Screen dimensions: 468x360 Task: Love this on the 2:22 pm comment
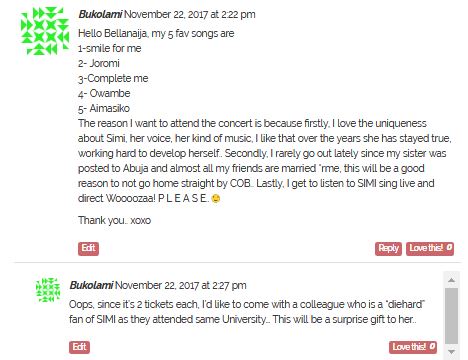tap(430, 248)
